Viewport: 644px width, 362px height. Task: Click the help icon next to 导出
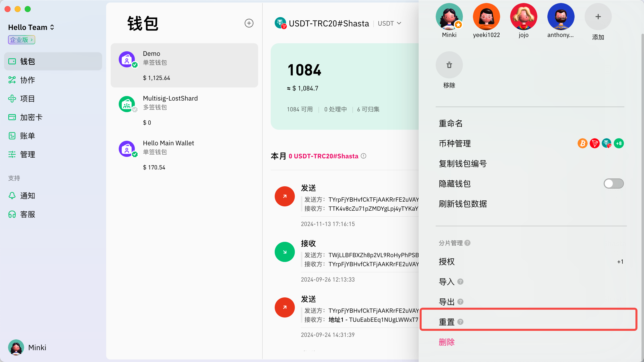[460, 302]
